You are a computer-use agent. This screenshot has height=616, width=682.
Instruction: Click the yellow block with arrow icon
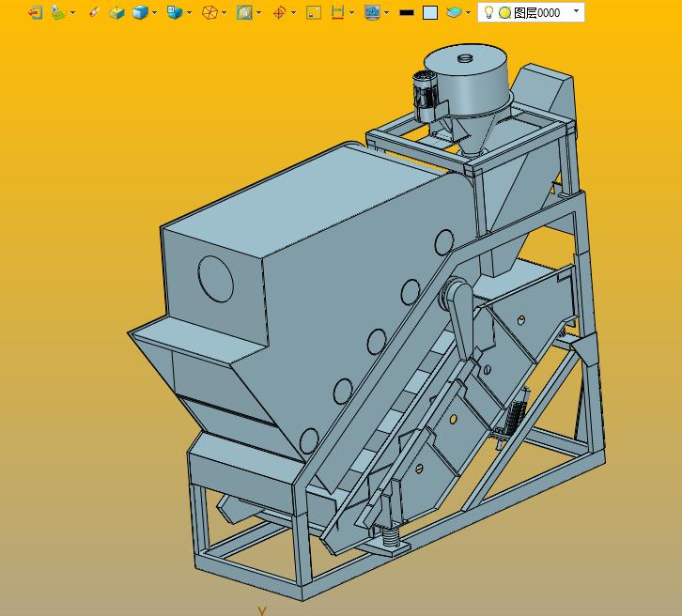[116, 12]
